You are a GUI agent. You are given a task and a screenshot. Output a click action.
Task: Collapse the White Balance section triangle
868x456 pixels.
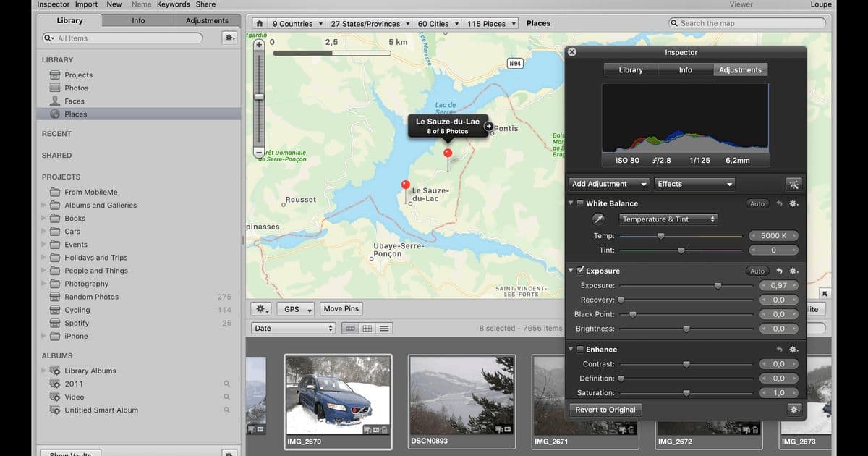click(x=571, y=203)
